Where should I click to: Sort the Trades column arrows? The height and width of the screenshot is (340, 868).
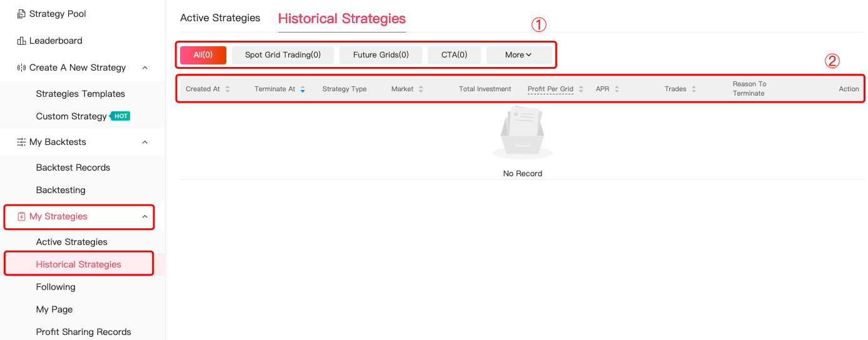coord(694,89)
